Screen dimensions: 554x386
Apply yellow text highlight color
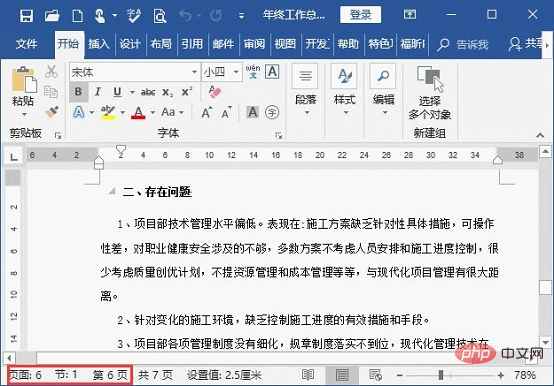(108, 113)
